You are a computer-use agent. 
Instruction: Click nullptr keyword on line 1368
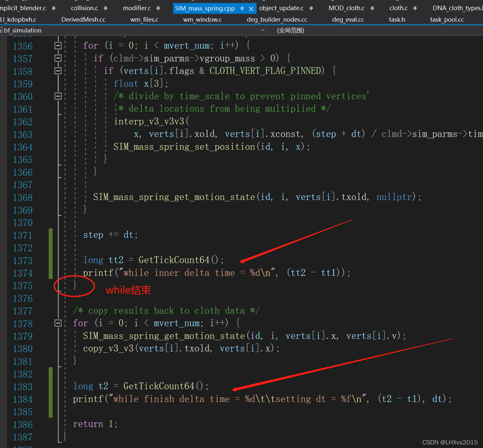point(394,197)
